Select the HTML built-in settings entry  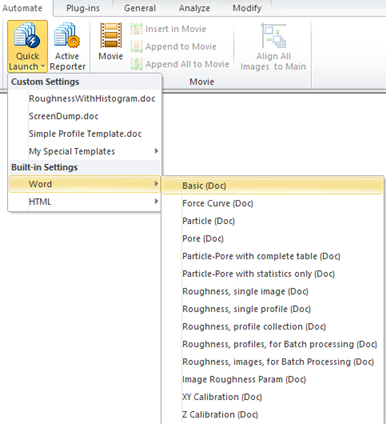coord(85,202)
